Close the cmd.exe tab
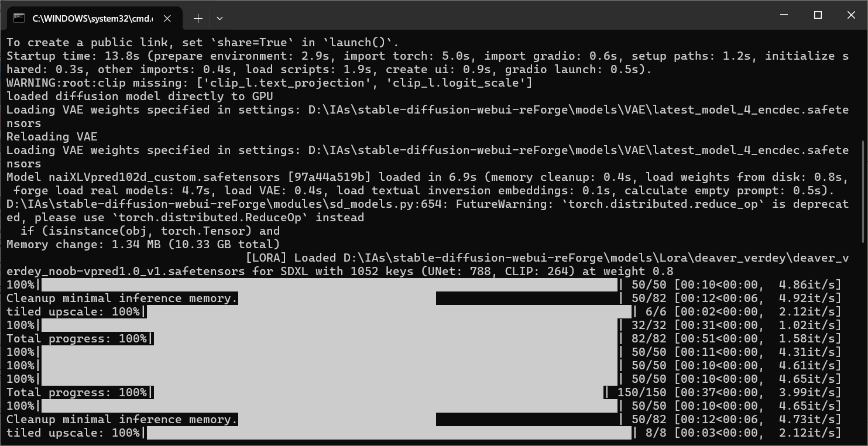Screen dimensions: 868x446 pos(167,18)
